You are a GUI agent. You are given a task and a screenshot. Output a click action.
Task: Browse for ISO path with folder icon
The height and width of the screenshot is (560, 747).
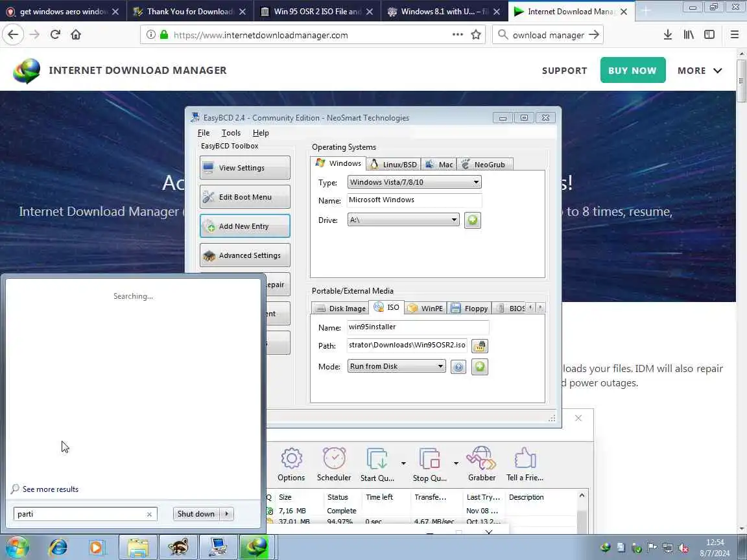click(x=479, y=345)
